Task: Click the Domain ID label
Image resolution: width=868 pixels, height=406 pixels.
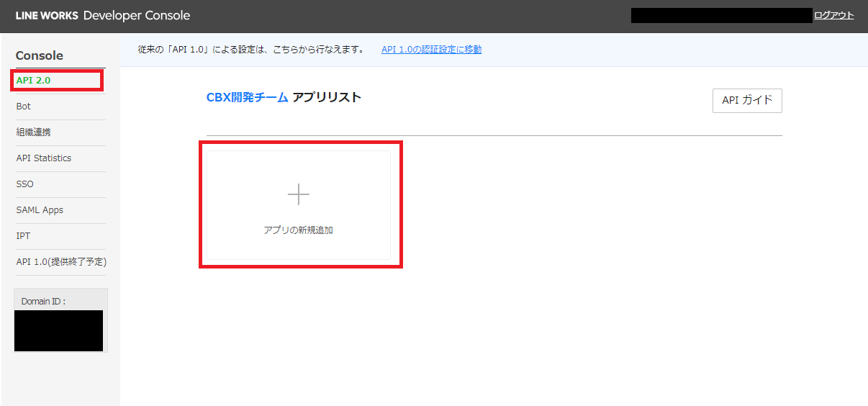Action: coord(43,302)
